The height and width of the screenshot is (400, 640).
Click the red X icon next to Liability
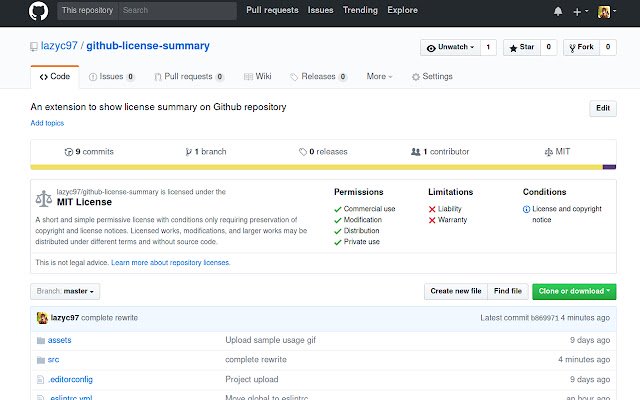tap(432, 209)
